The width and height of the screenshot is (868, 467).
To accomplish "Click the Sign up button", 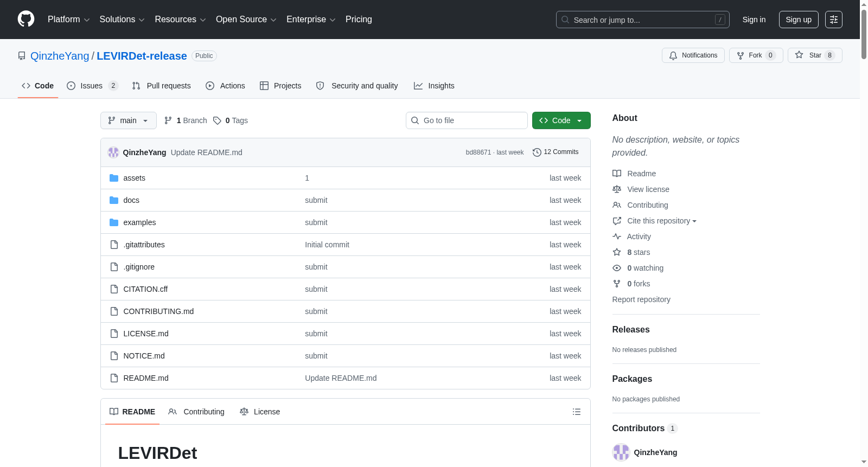I will pos(799,20).
